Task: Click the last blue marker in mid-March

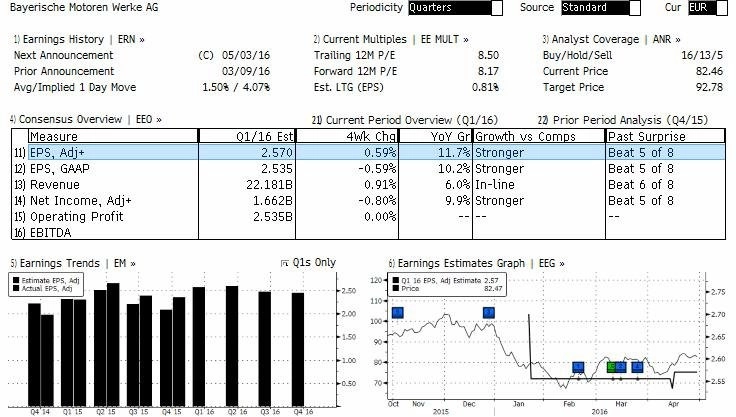Action: click(x=637, y=367)
